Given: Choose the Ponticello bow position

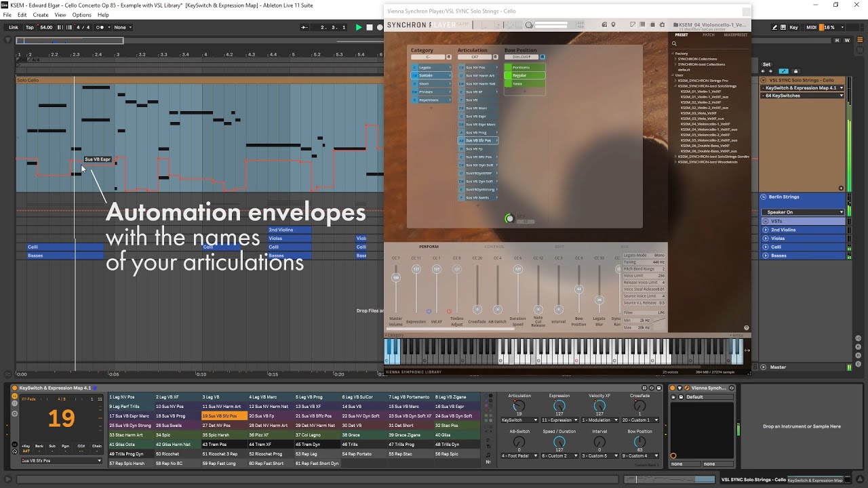Looking at the screenshot, I should (525, 68).
